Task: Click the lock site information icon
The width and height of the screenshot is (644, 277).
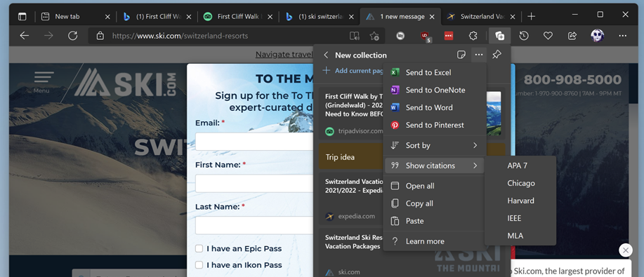Action: pyautogui.click(x=100, y=36)
